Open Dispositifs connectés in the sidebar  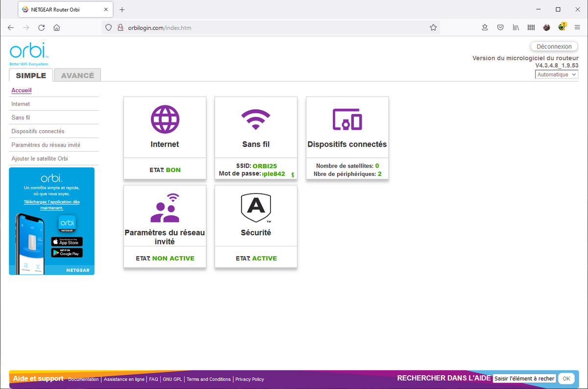[x=38, y=131]
